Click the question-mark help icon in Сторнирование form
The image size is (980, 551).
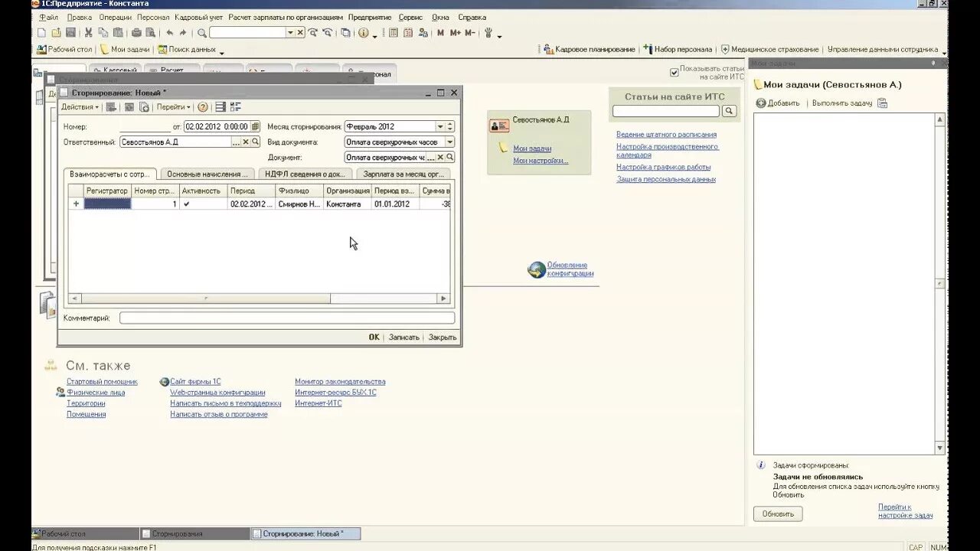click(x=203, y=107)
